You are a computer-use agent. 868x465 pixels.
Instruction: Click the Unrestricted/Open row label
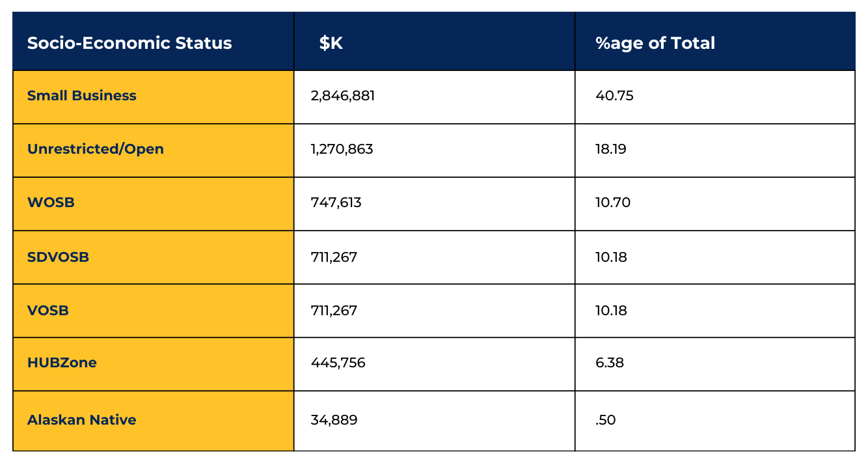[x=96, y=149]
